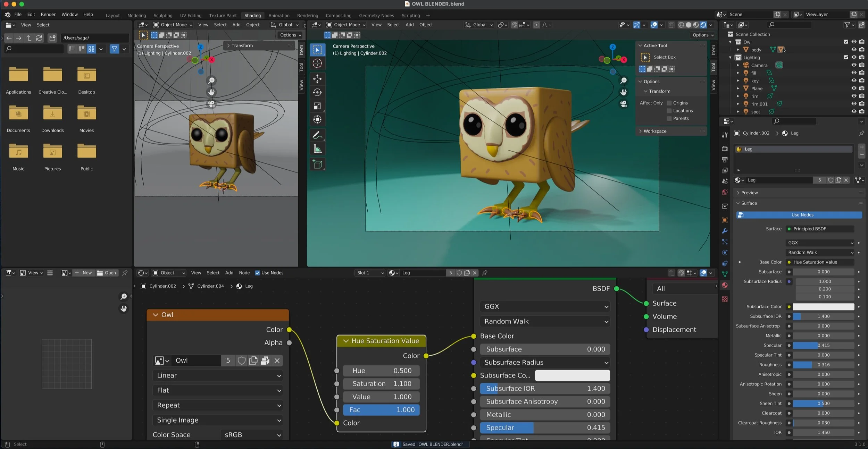Image resolution: width=868 pixels, height=449 pixels.
Task: Select the Annotate pencil tool
Action: coord(317,135)
